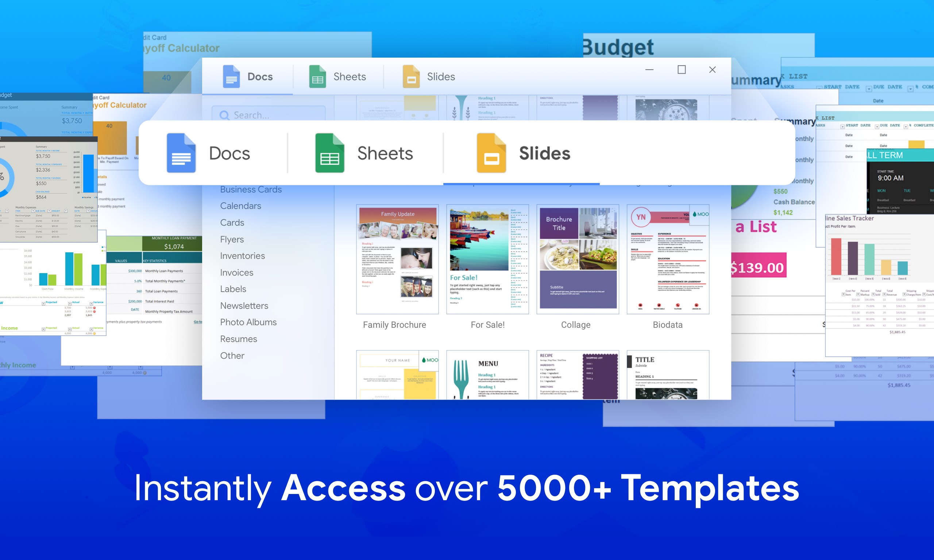
Task: Open the Biodata template
Action: (668, 260)
